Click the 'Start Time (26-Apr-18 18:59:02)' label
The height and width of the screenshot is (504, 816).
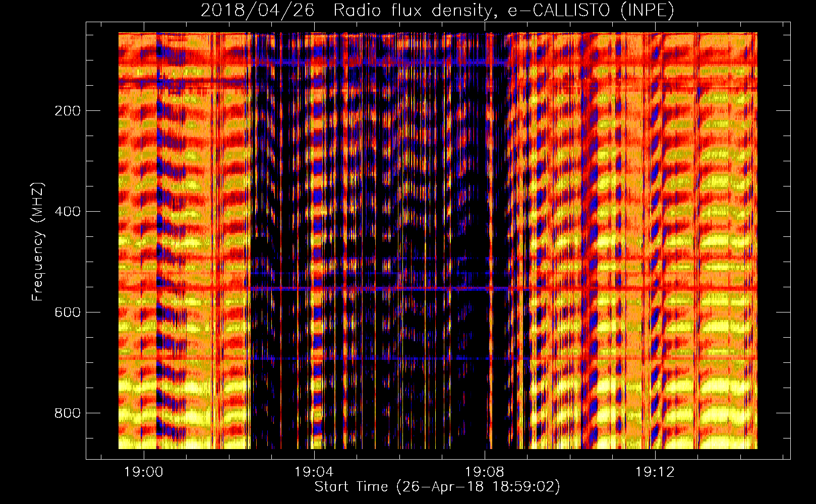click(437, 487)
